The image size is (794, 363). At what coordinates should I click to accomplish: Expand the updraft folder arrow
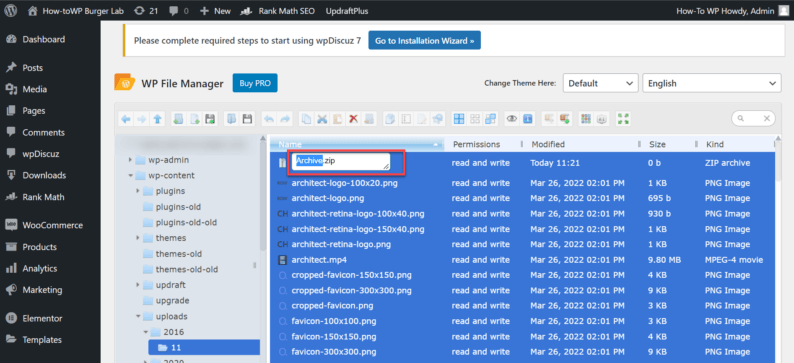[138, 285]
